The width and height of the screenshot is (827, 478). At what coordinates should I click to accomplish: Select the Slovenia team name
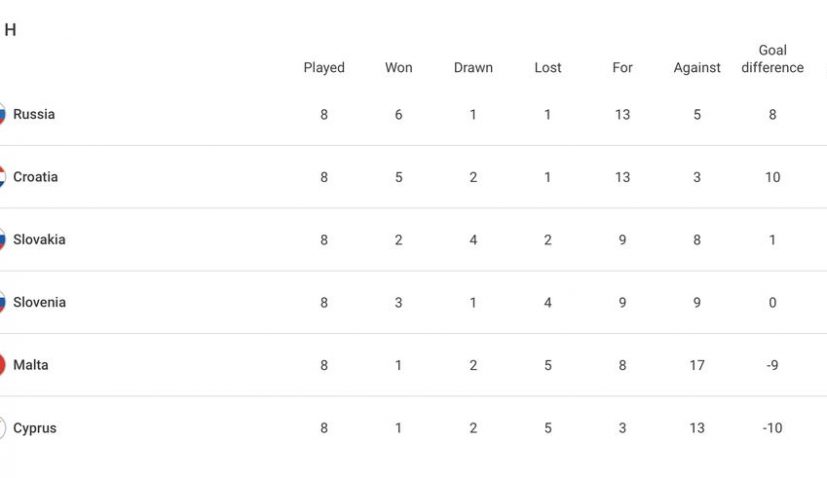[x=39, y=303]
